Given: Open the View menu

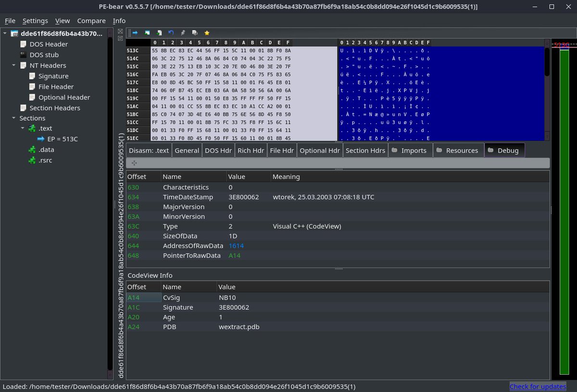Looking at the screenshot, I should tap(63, 21).
